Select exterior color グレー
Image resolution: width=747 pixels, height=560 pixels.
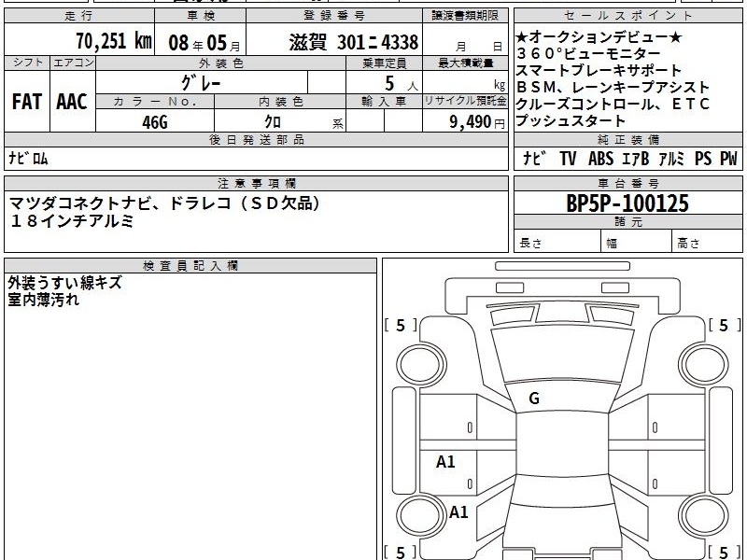click(201, 83)
